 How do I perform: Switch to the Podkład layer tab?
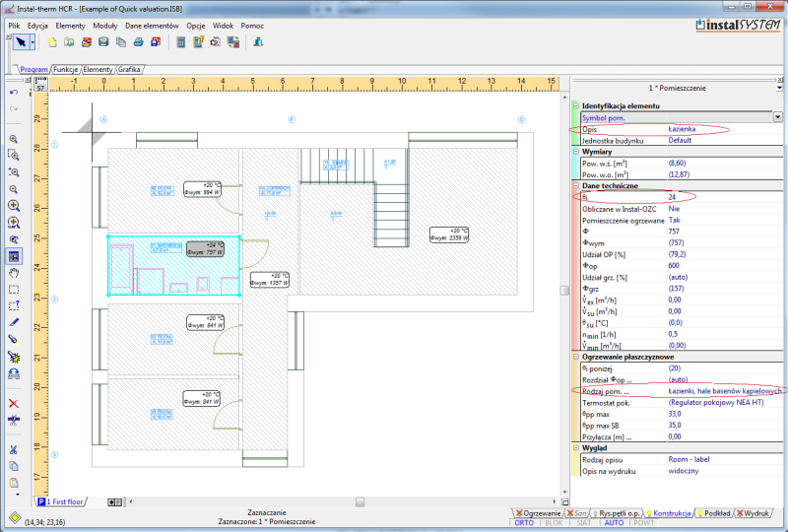tap(713, 513)
